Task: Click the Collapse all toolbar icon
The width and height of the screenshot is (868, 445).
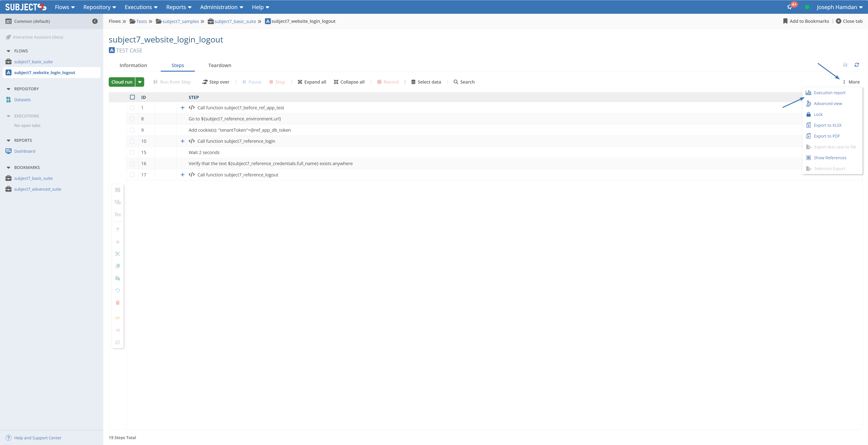Action: [x=336, y=82]
